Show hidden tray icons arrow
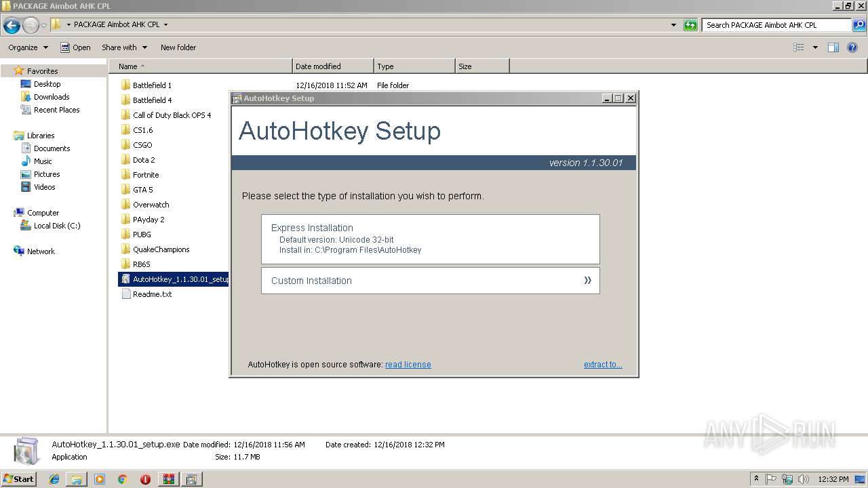Viewport: 868px width, 488px height. [x=756, y=479]
